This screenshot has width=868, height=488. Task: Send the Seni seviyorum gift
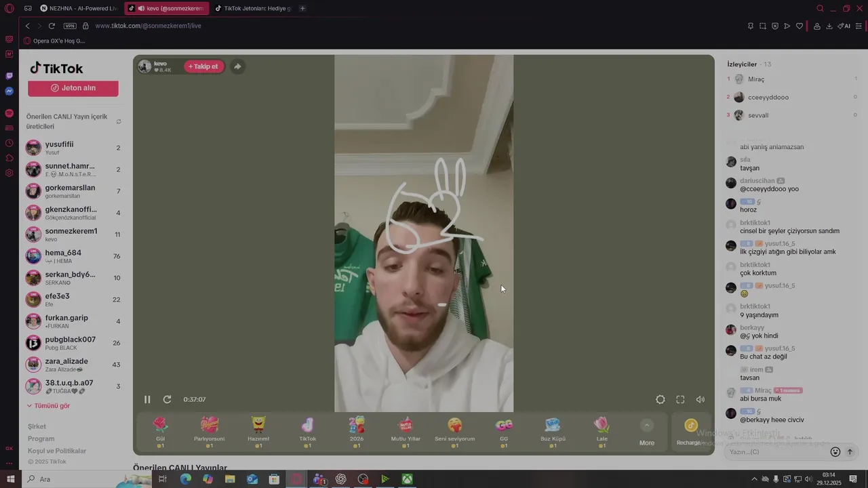point(455,432)
